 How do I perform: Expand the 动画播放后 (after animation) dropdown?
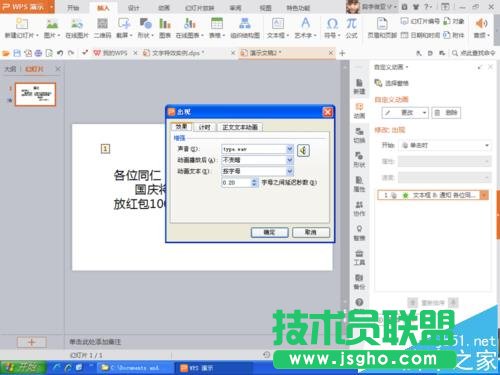(290, 160)
